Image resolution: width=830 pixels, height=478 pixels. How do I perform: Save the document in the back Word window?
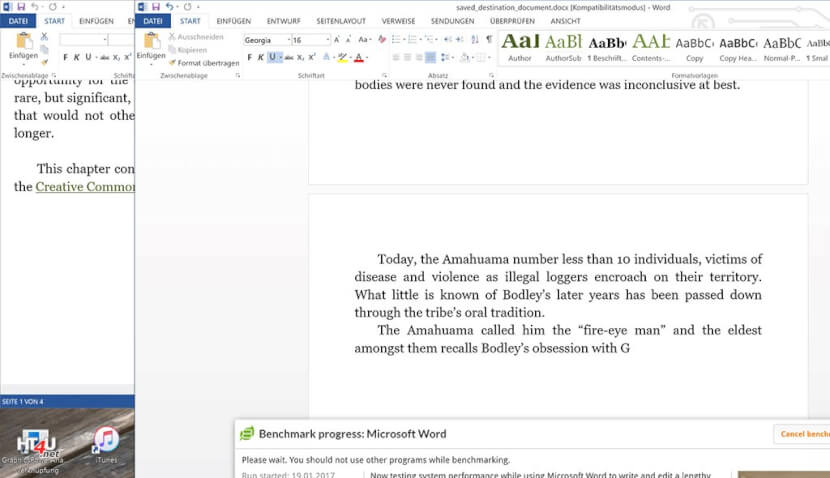(21, 7)
